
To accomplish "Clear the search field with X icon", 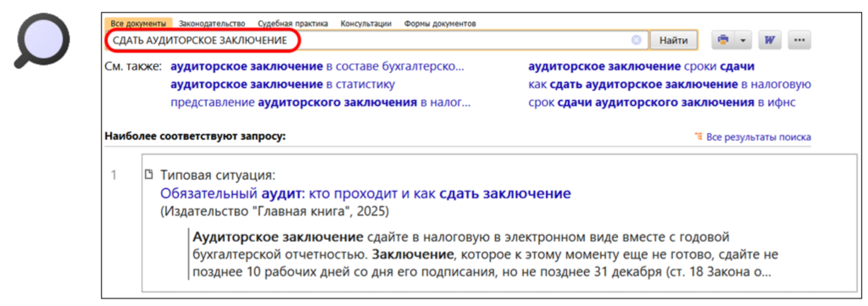I will click(x=637, y=41).
